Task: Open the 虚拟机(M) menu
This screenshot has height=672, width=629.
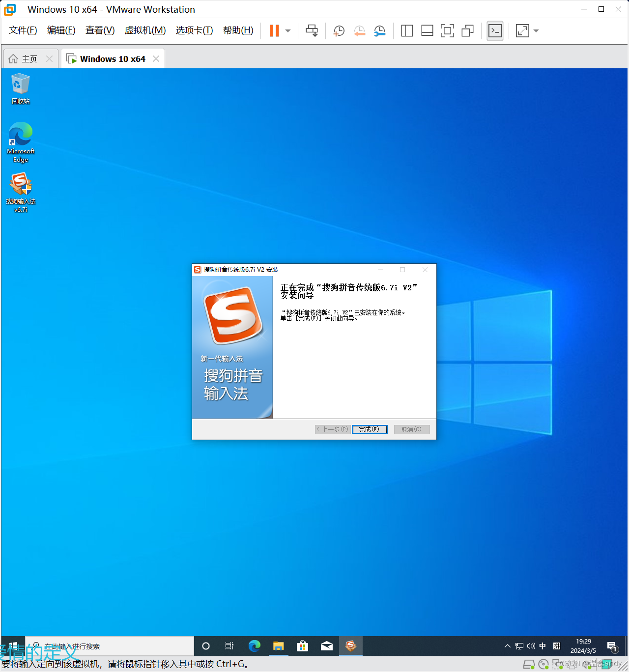Action: point(145,30)
